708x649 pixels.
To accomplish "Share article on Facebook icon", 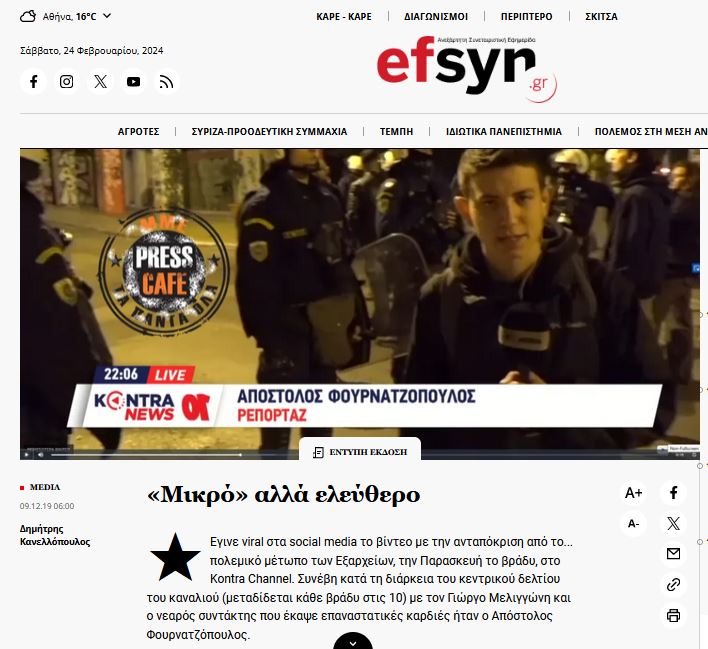I will pos(673,493).
